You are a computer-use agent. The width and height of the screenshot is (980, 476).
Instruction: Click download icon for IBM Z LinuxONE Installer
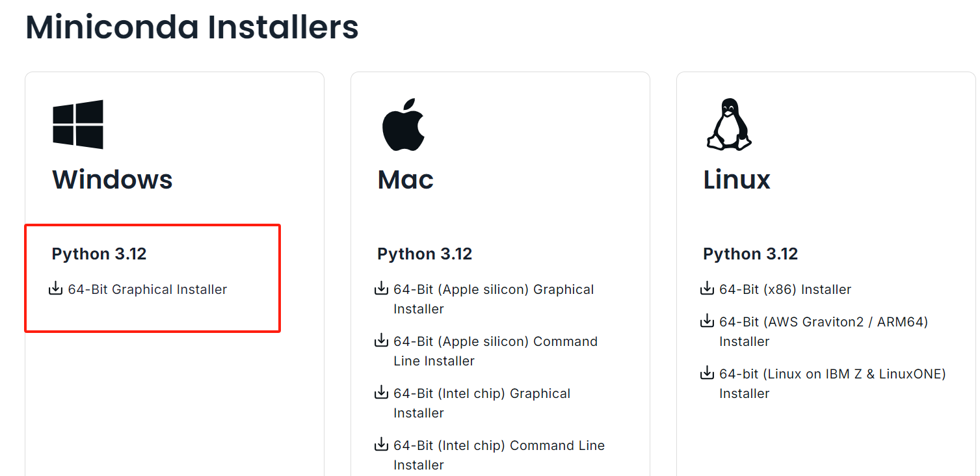click(x=708, y=373)
